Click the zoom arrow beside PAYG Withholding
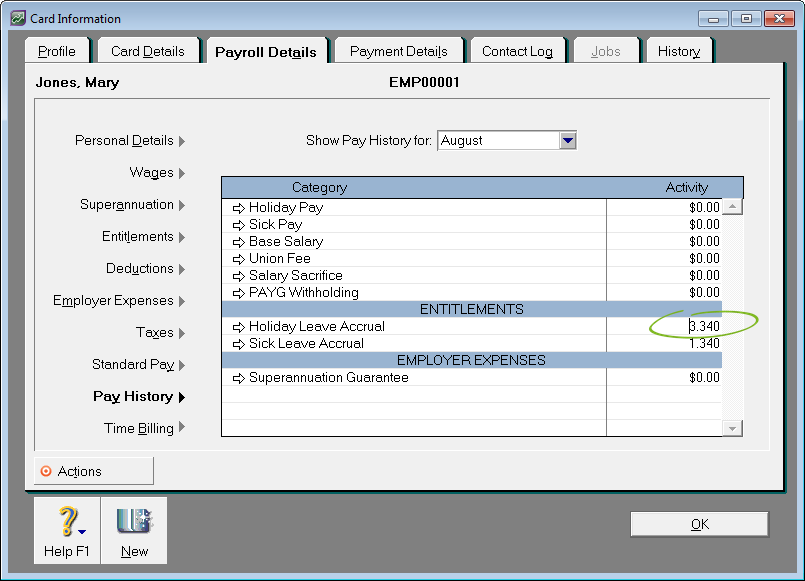Image resolution: width=805 pixels, height=581 pixels. point(238,293)
